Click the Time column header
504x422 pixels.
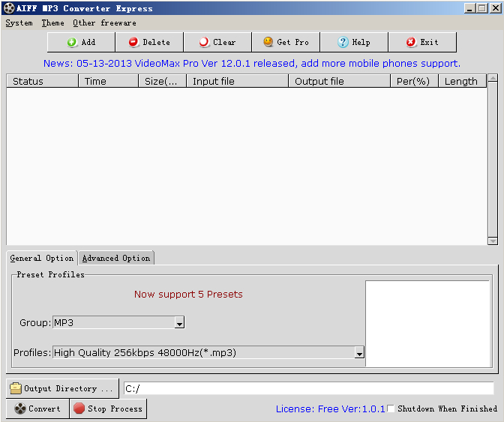[108, 81]
